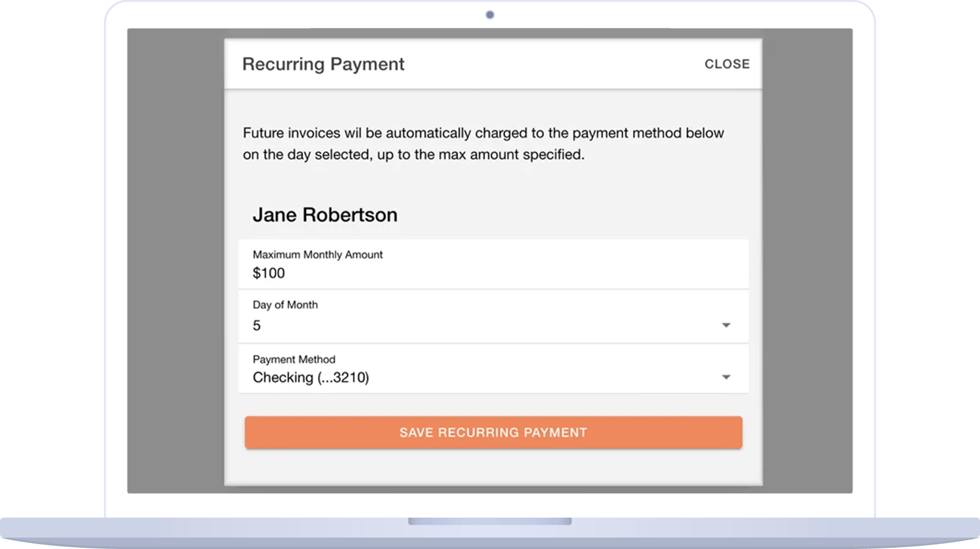This screenshot has width=980, height=549.
Task: Click the dimmed backdrop left of dialog
Action: [175, 261]
